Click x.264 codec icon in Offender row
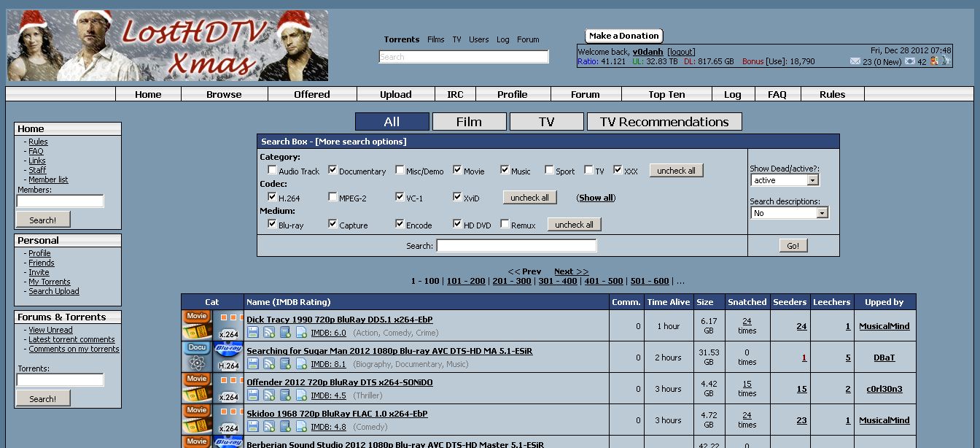This screenshot has width=980, height=448. [228, 388]
